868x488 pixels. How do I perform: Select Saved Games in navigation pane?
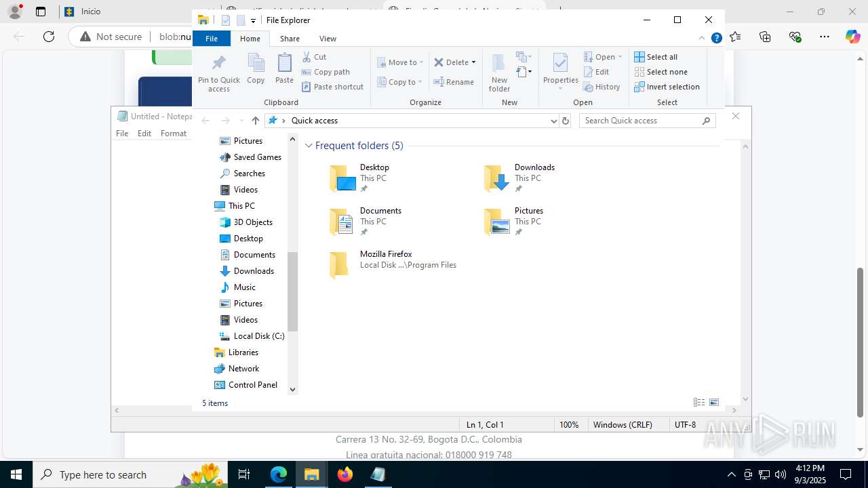257,157
